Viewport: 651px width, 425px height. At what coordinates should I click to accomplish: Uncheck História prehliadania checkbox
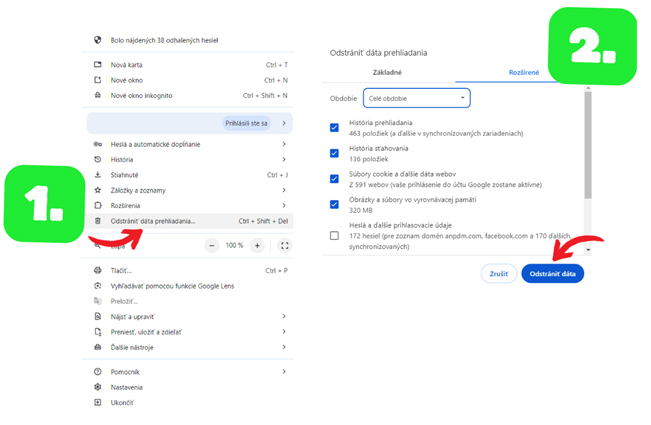(335, 128)
